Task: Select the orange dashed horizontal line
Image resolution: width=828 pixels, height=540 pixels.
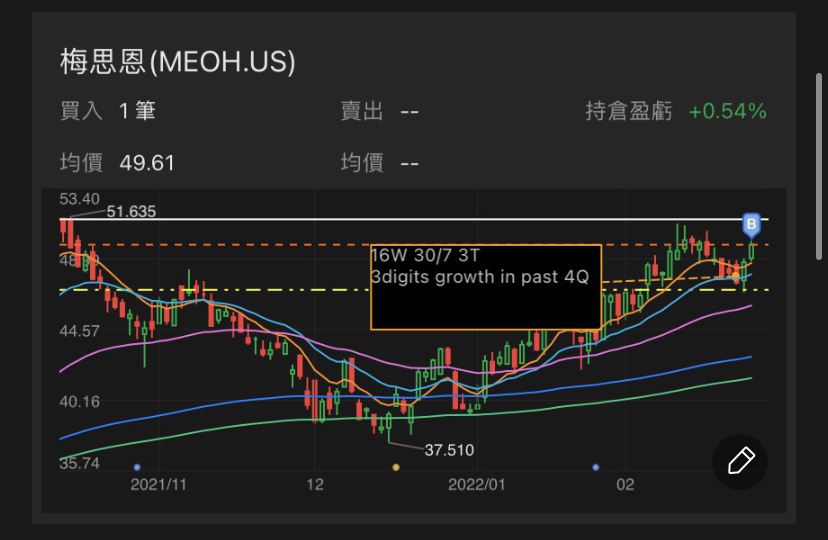Action: (250, 245)
